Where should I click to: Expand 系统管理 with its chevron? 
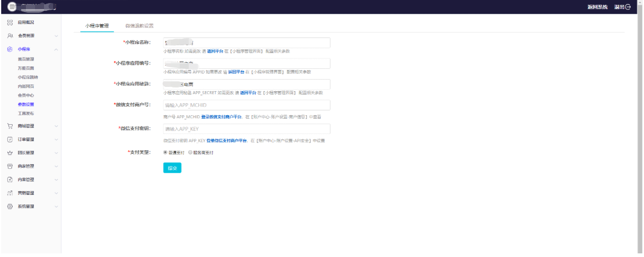[x=56, y=206]
